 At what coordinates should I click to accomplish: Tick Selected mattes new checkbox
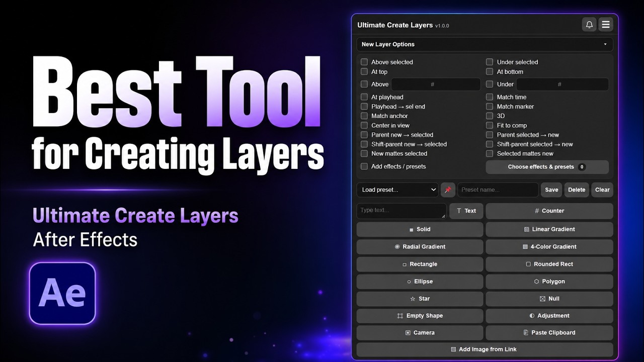[x=490, y=153]
